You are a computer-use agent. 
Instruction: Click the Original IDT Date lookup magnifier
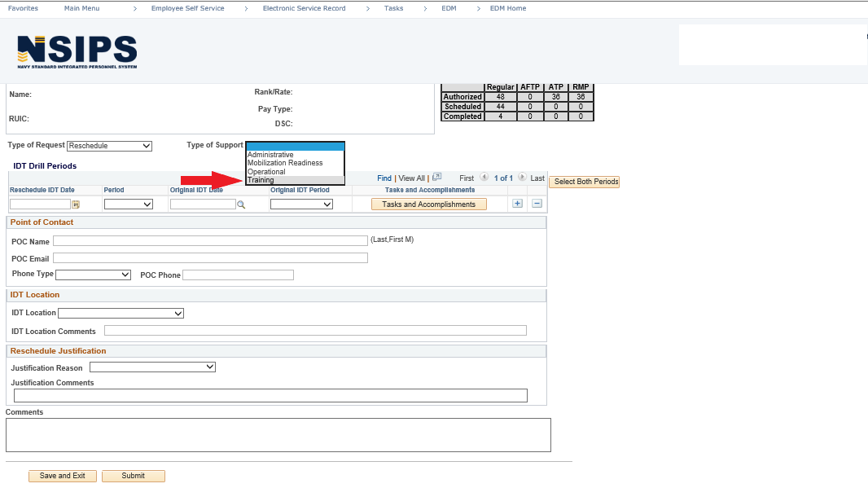point(241,204)
